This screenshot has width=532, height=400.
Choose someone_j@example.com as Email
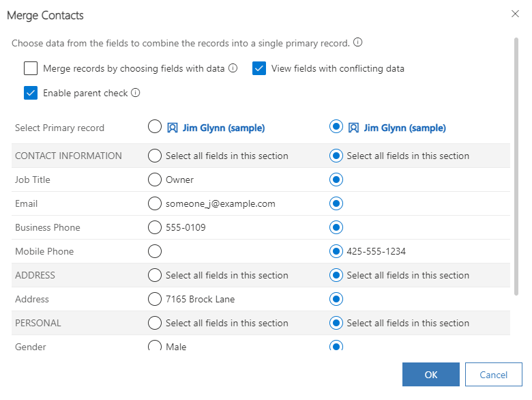click(155, 203)
